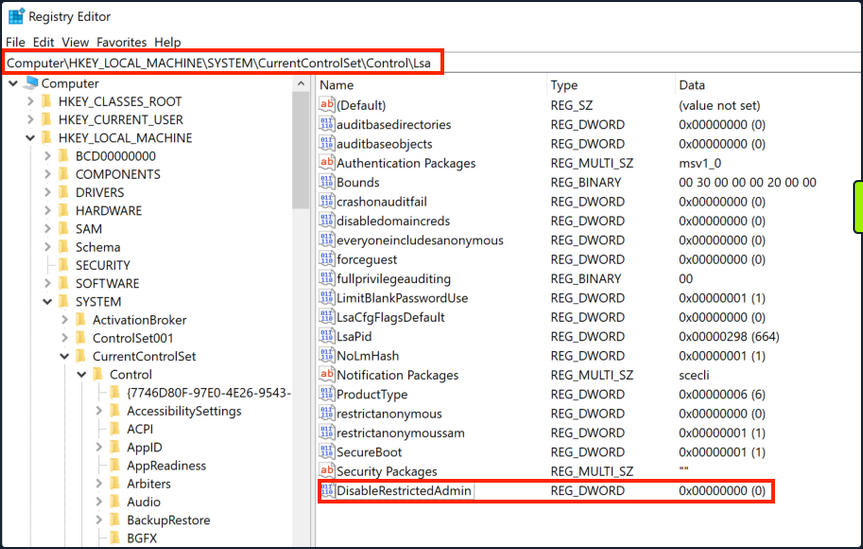Click the LsaCfgFlagsDefault DWORD icon
The width and height of the screenshot is (863, 549).
[x=327, y=317]
